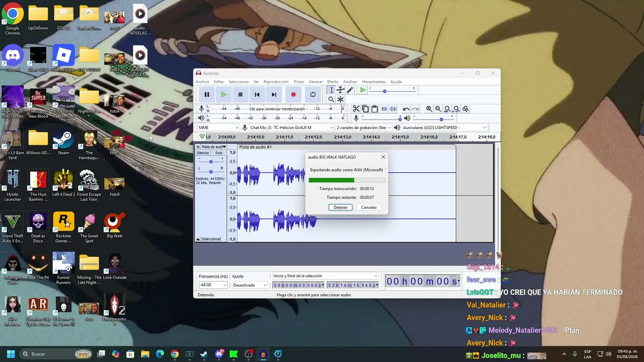Screen dimensions: 644x362
Task: Select the Zoom magnifier tool
Action: tap(331, 99)
